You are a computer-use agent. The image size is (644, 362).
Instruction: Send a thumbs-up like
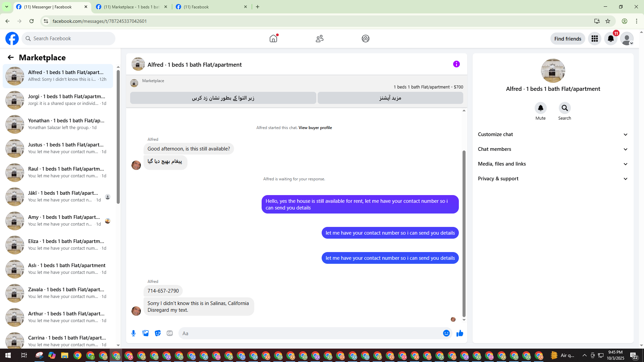(460, 333)
